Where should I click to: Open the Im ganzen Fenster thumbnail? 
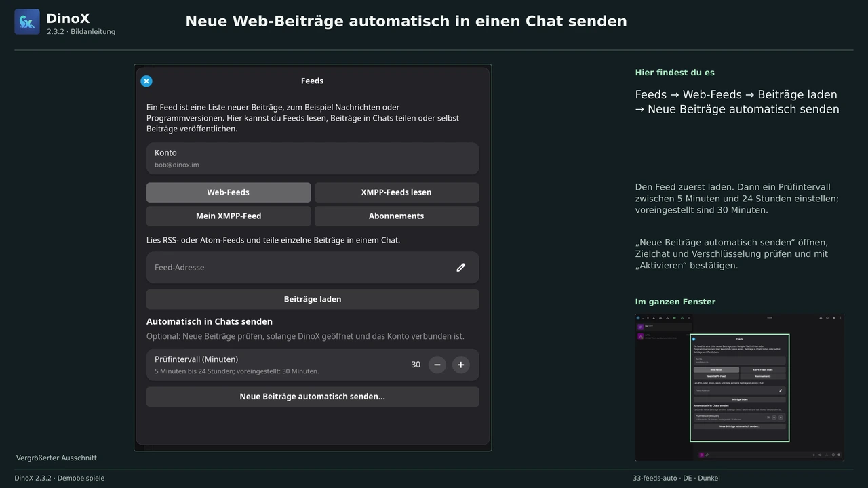[x=740, y=388]
